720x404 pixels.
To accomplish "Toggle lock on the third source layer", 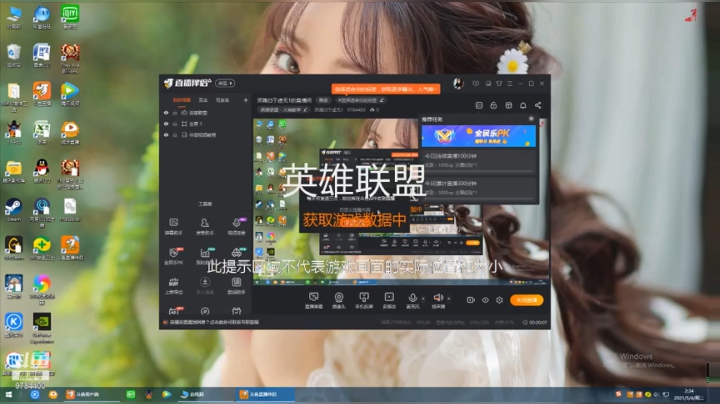I will [x=175, y=135].
